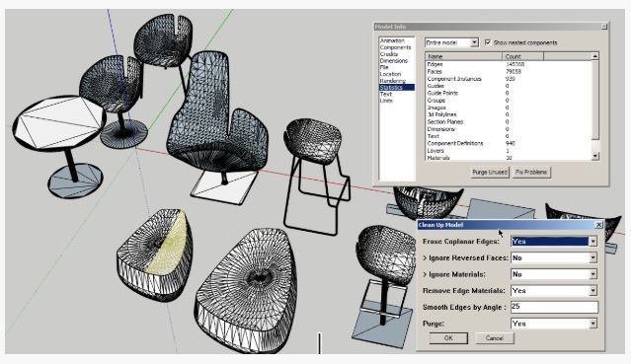Click the Purge Unused button
Image resolution: width=631 pixels, height=364 pixels.
coord(490,173)
